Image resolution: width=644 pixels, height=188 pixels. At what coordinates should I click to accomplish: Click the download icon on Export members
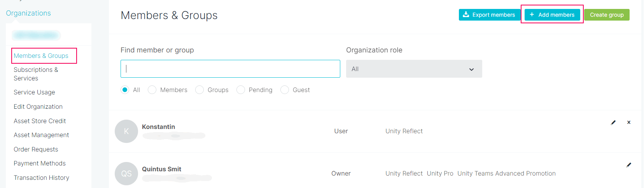[x=466, y=15]
